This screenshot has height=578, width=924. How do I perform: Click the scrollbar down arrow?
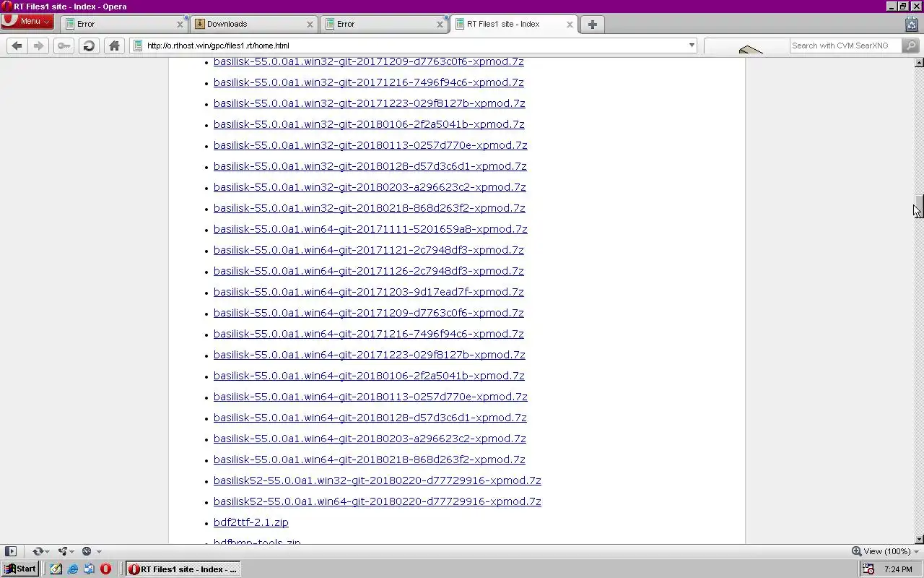[919, 539]
